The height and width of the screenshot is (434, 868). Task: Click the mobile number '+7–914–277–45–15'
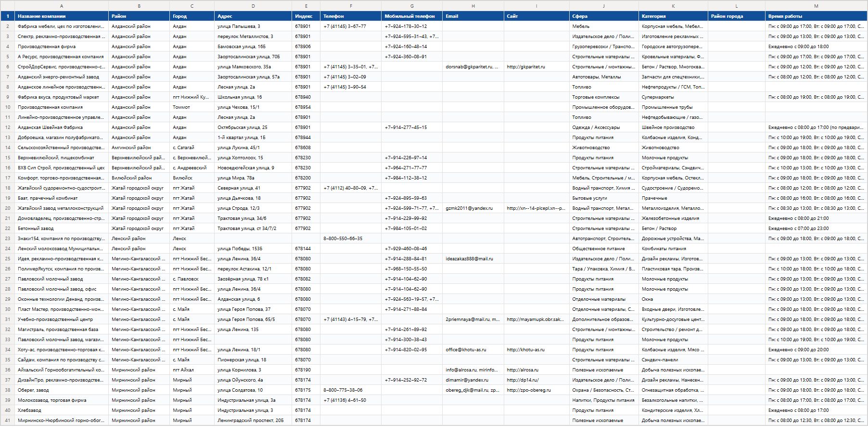pos(412,128)
